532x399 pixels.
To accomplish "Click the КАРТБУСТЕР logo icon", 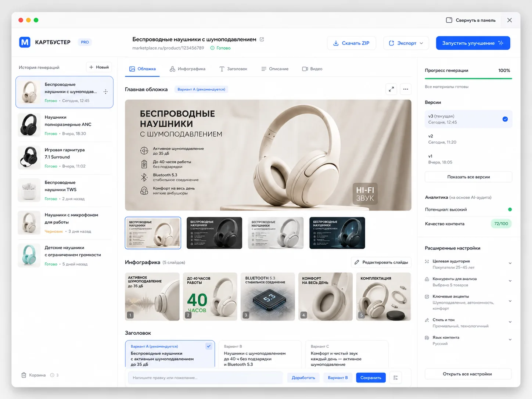I will point(25,42).
